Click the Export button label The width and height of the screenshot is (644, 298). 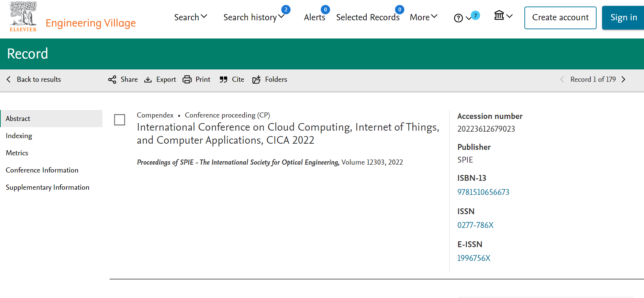(x=166, y=79)
